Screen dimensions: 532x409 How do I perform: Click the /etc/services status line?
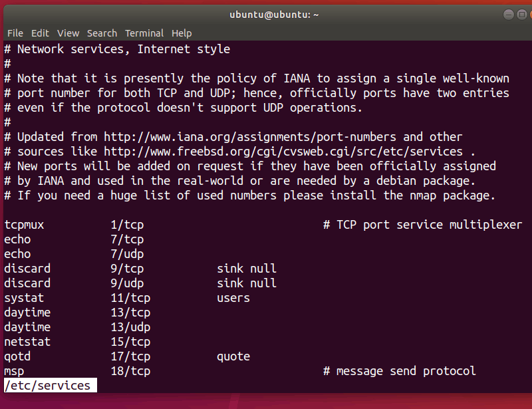(47, 385)
